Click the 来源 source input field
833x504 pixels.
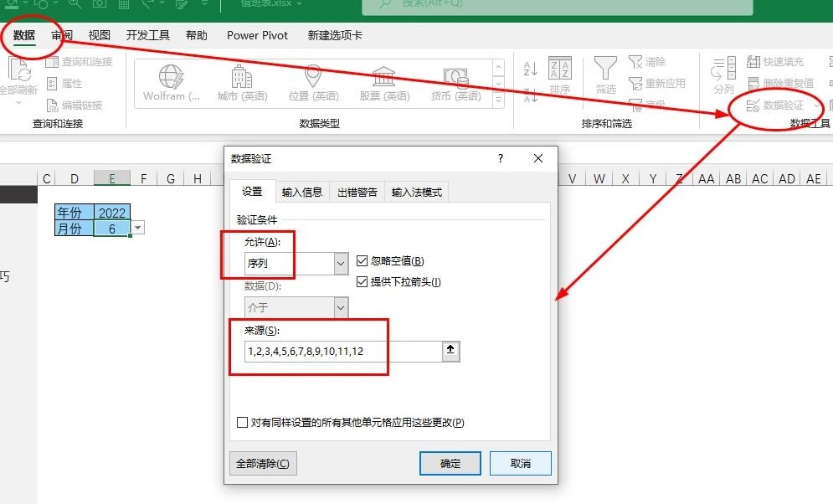point(343,352)
